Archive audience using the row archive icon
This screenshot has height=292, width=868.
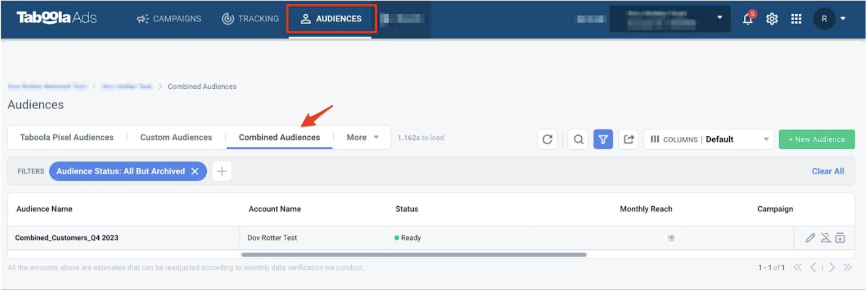pos(840,238)
